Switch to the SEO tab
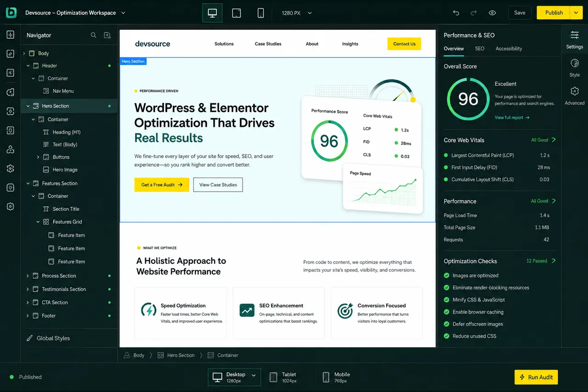The image size is (588, 392). 480,49
